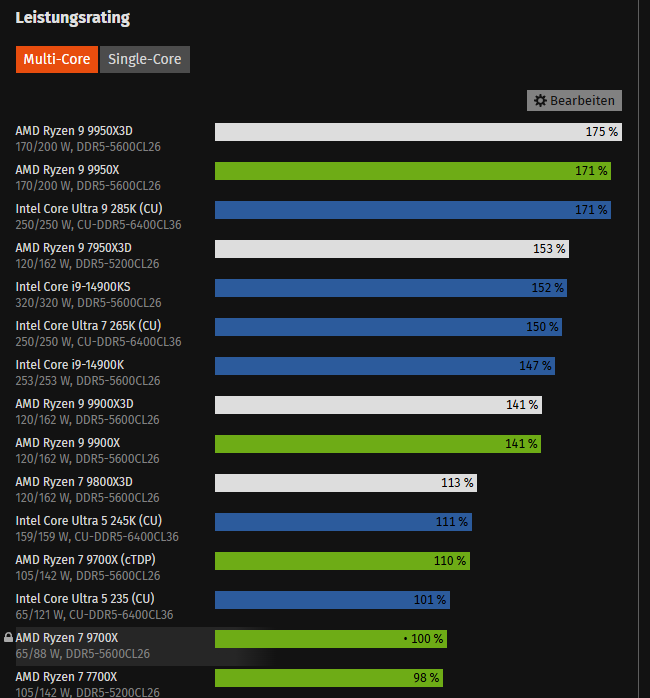Select the AMD Ryzen 9 9900X label

68,443
